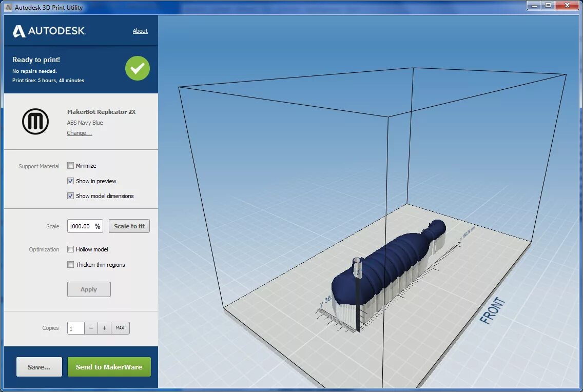This screenshot has width=583, height=392.
Task: Click the No repairs needed. text
Action: (34, 71)
